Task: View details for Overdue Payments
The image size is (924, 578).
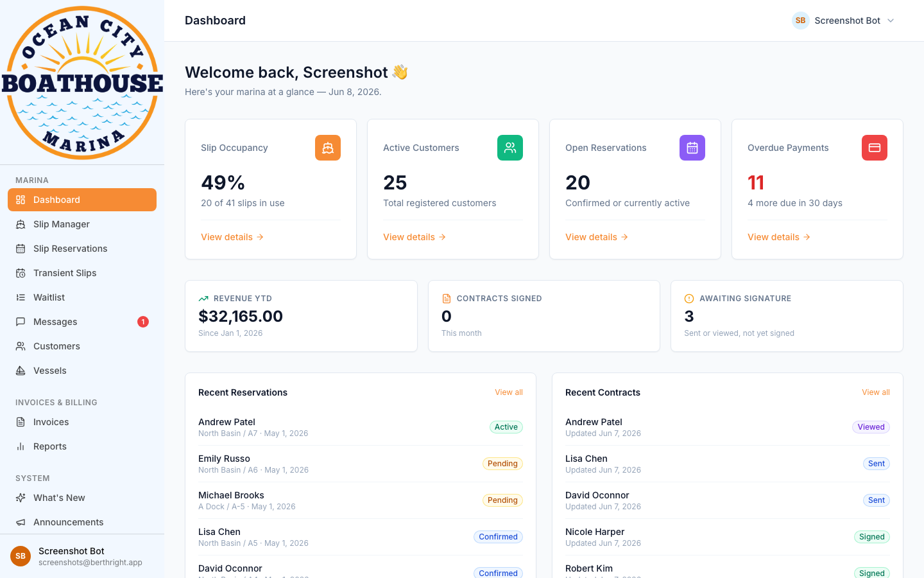Action: click(779, 237)
